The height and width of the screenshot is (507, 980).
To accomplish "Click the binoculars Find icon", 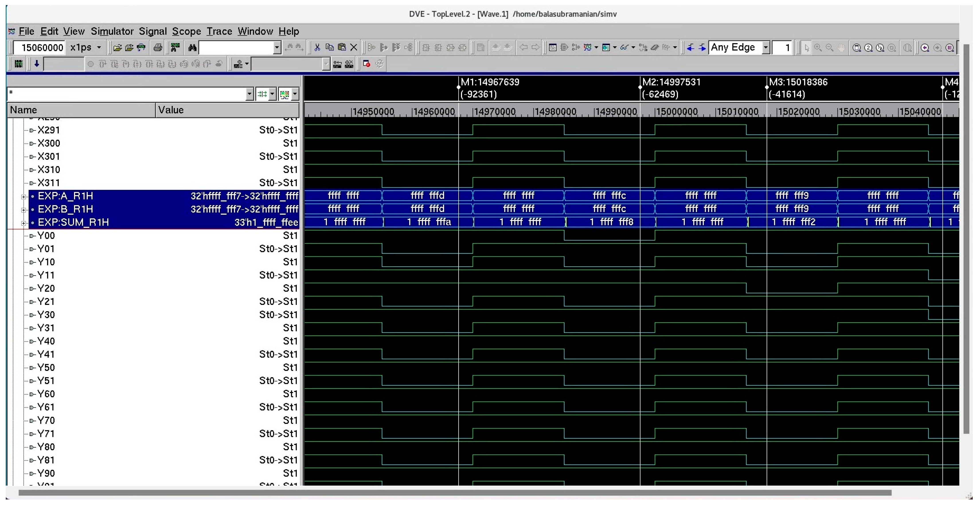I will [x=192, y=48].
